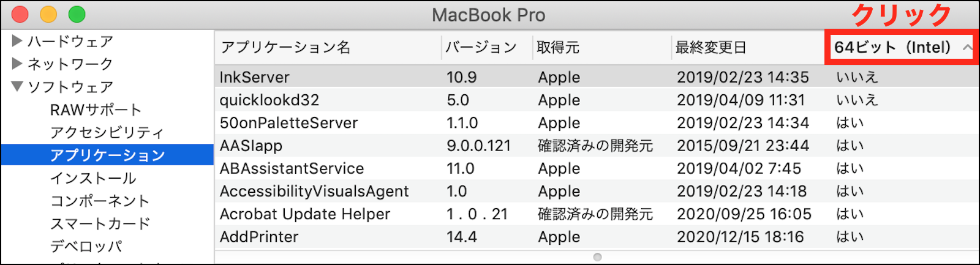This screenshot has width=980, height=265.
Task: Select アプリケーション sidebar item
Action: click(x=107, y=155)
